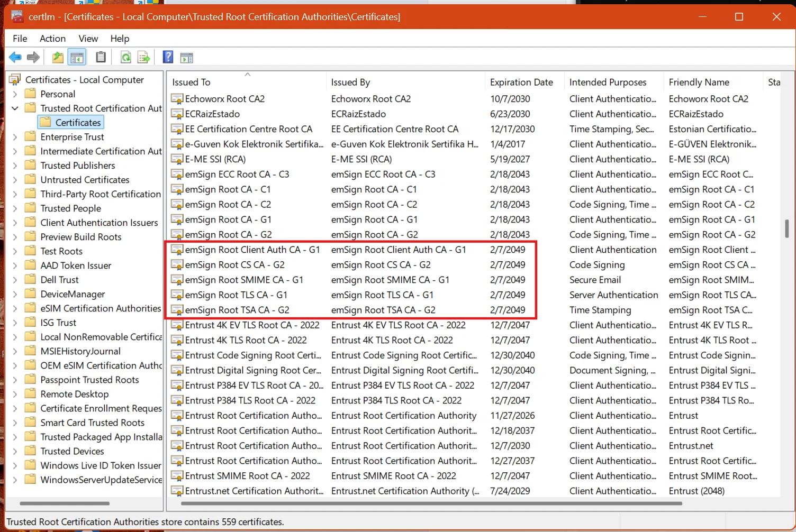Expand the Untrusted Certificates node

[x=15, y=180]
